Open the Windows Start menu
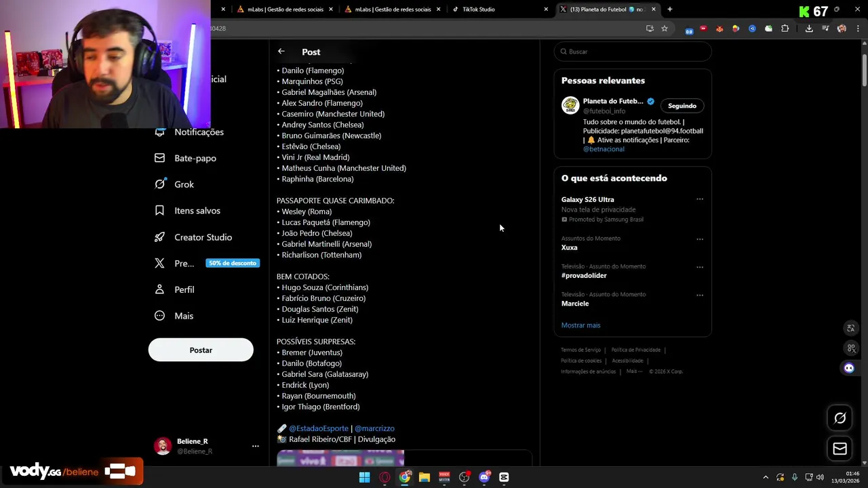Image resolution: width=868 pixels, height=488 pixels. 364,477
